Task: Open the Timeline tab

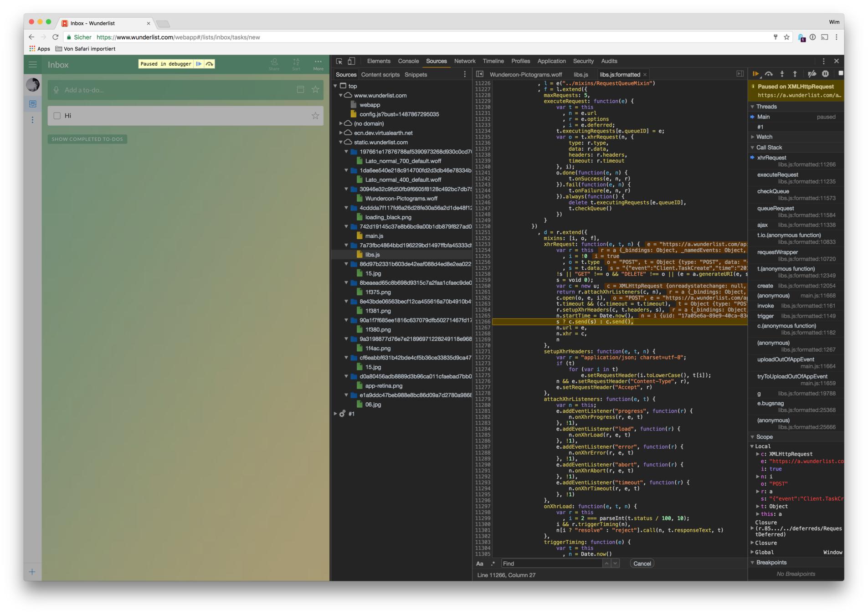Action: click(x=493, y=61)
